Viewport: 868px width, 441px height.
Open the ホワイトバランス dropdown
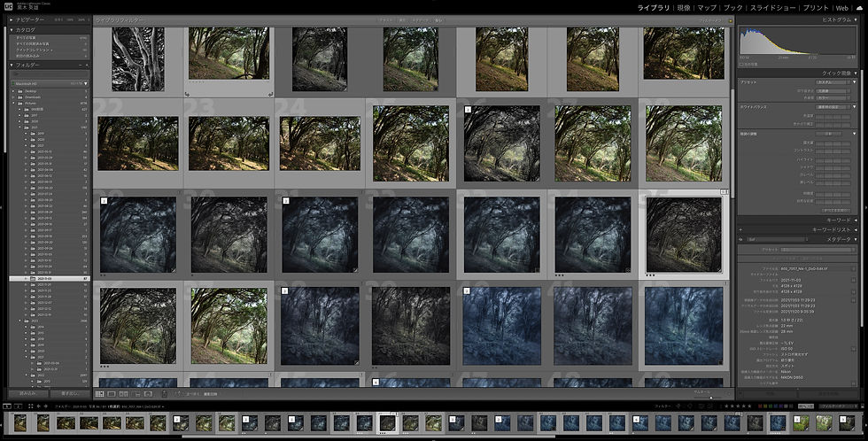(833, 107)
